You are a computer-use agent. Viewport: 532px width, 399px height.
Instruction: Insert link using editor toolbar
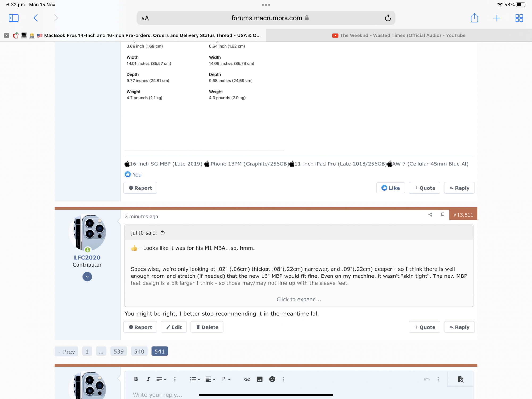(x=247, y=379)
